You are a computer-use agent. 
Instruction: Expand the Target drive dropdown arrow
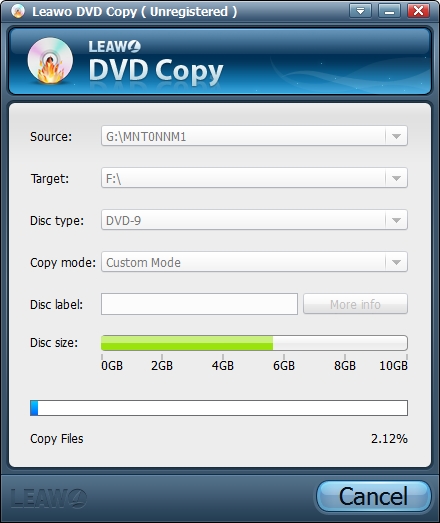click(x=396, y=178)
